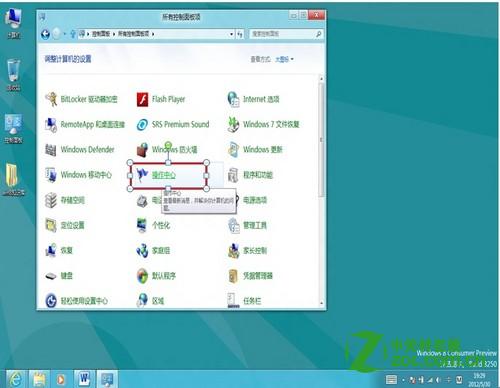Refresh the Control Panel view
The image size is (500, 388).
coord(240,34)
